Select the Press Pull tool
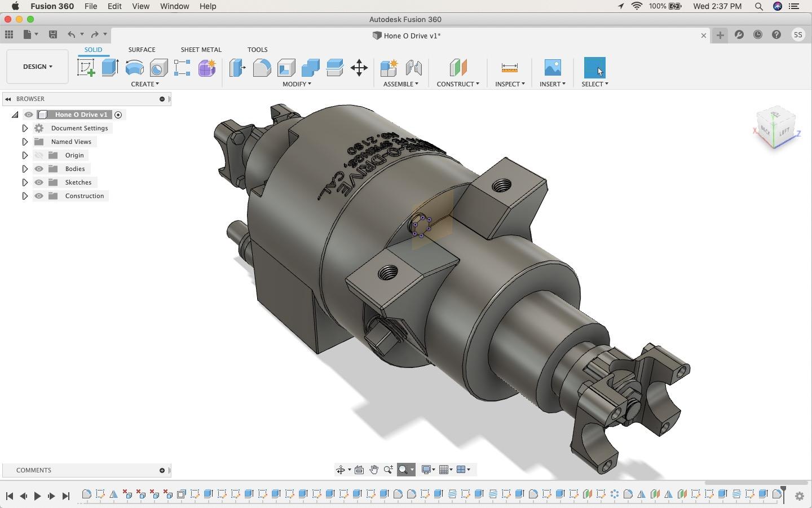 (237, 68)
